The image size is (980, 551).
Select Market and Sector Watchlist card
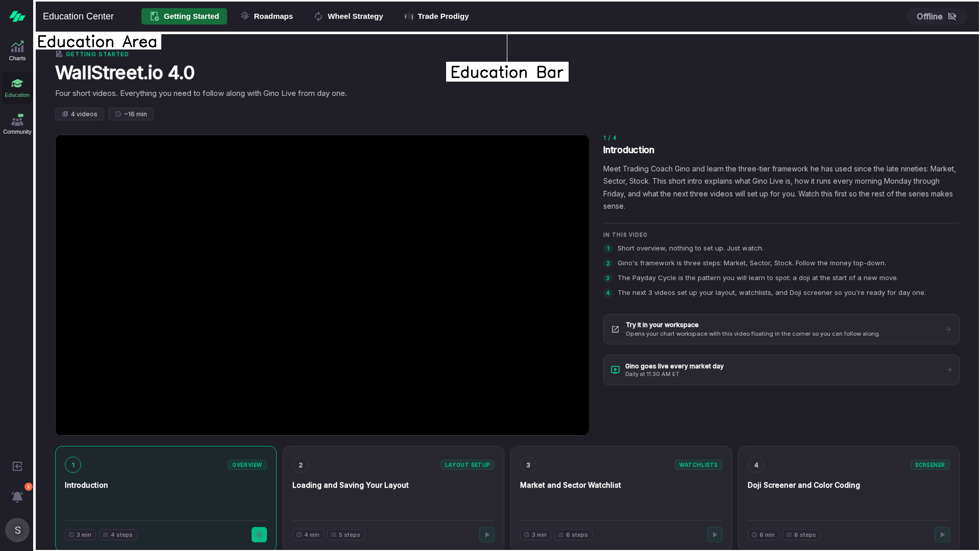[621, 498]
